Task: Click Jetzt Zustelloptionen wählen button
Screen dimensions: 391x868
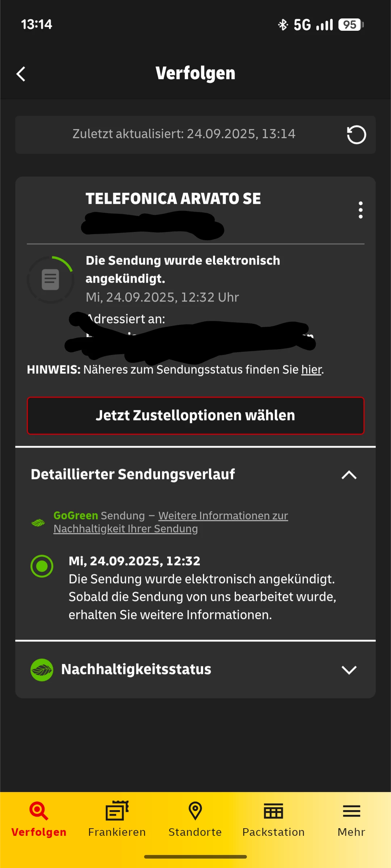Action: [x=195, y=415]
